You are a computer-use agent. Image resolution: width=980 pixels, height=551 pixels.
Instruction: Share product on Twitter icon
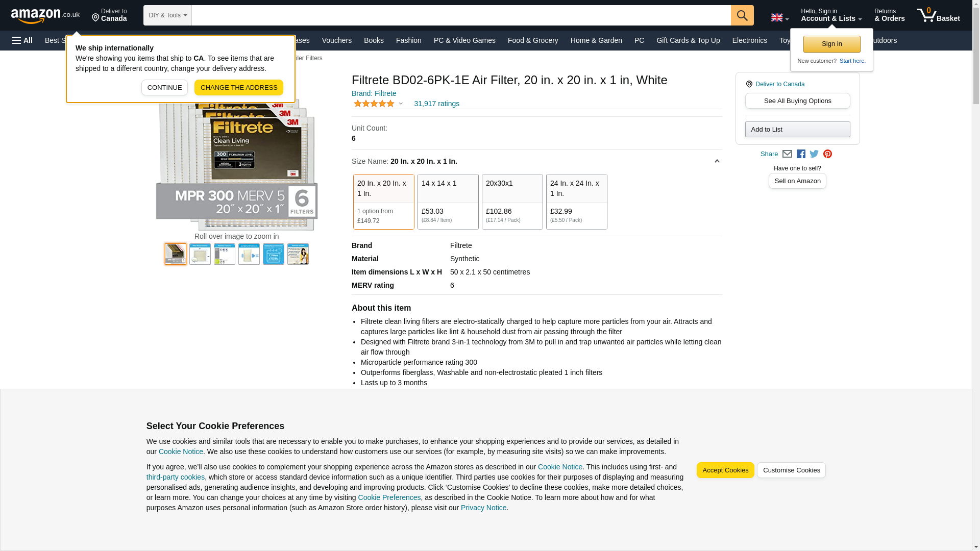814,154
